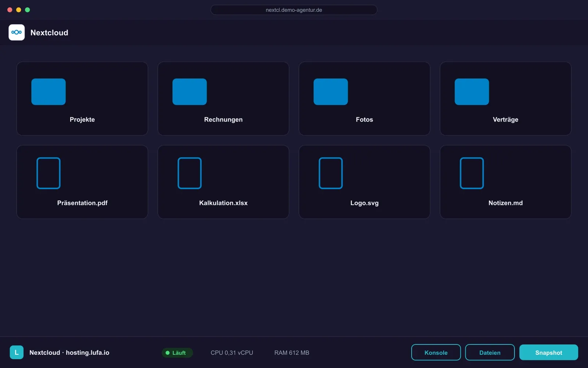Open the Verträge folder icon

tap(472, 92)
